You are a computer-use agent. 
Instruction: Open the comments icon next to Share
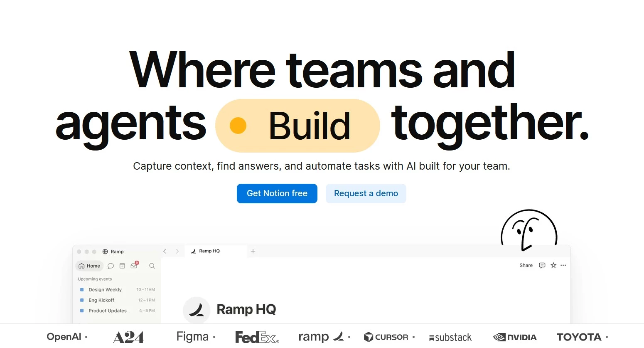click(x=542, y=265)
